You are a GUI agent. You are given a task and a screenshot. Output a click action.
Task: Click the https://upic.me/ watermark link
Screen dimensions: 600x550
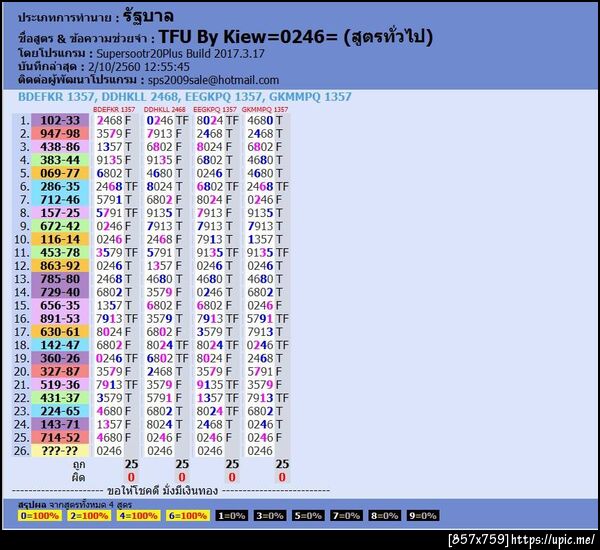pos(553,540)
